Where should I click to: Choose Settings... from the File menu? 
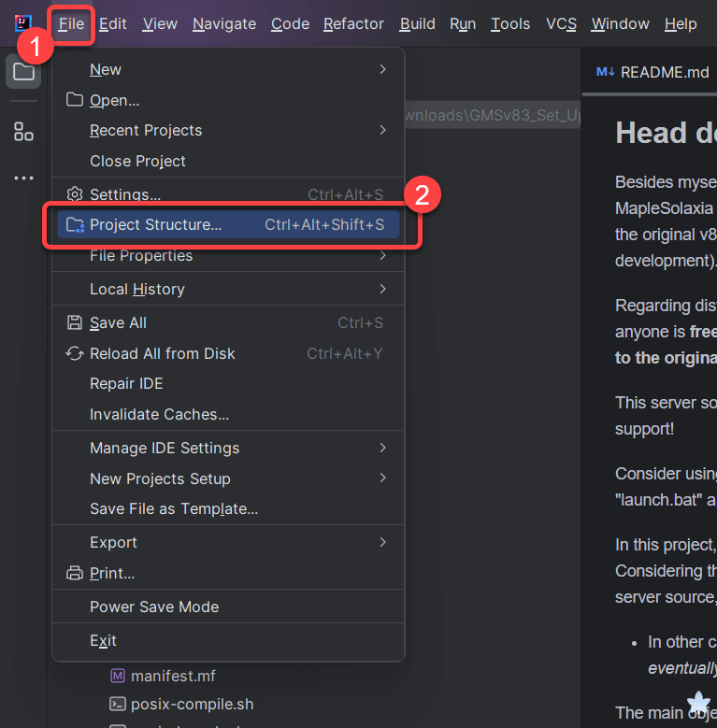tap(228, 194)
